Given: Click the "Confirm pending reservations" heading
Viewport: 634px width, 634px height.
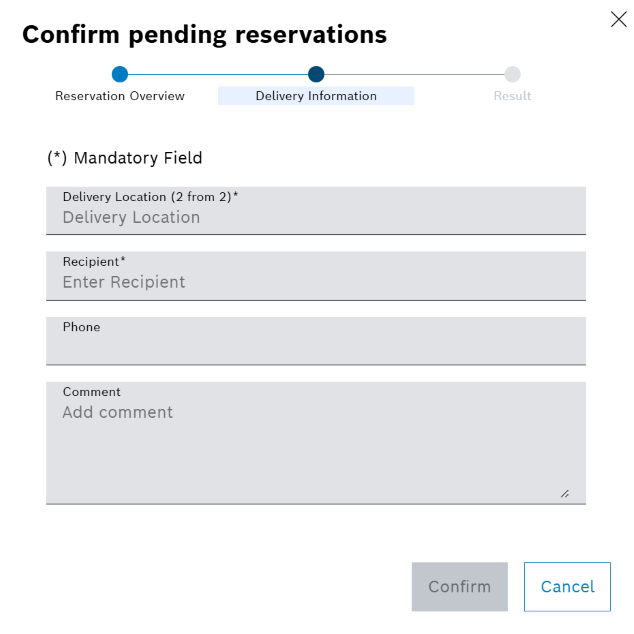Looking at the screenshot, I should click(204, 35).
